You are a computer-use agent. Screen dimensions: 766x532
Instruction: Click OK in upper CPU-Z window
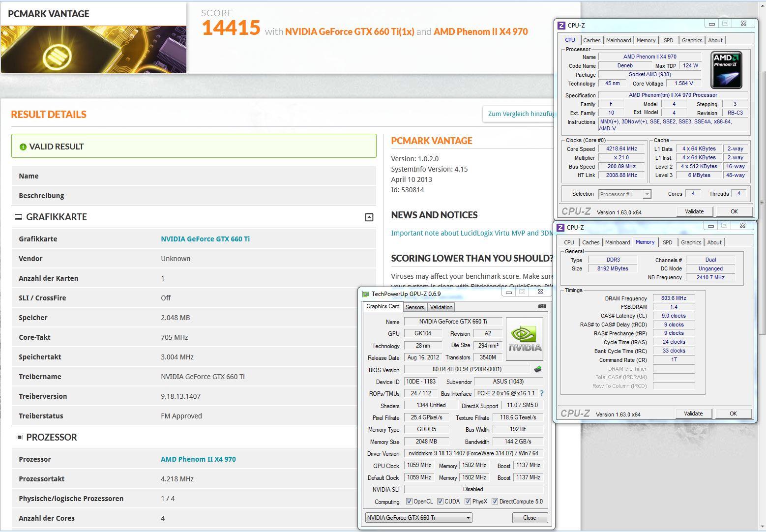[x=734, y=211]
